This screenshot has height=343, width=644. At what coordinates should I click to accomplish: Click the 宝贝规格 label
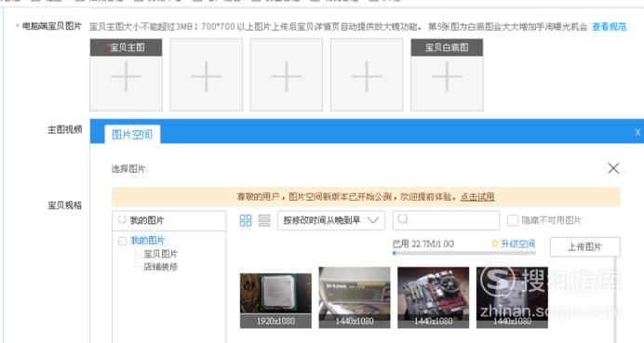point(65,205)
